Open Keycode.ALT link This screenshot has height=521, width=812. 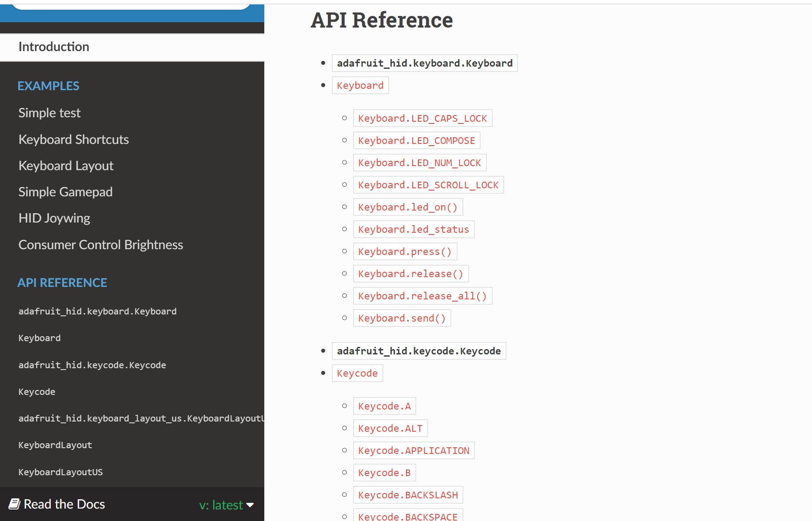[390, 428]
